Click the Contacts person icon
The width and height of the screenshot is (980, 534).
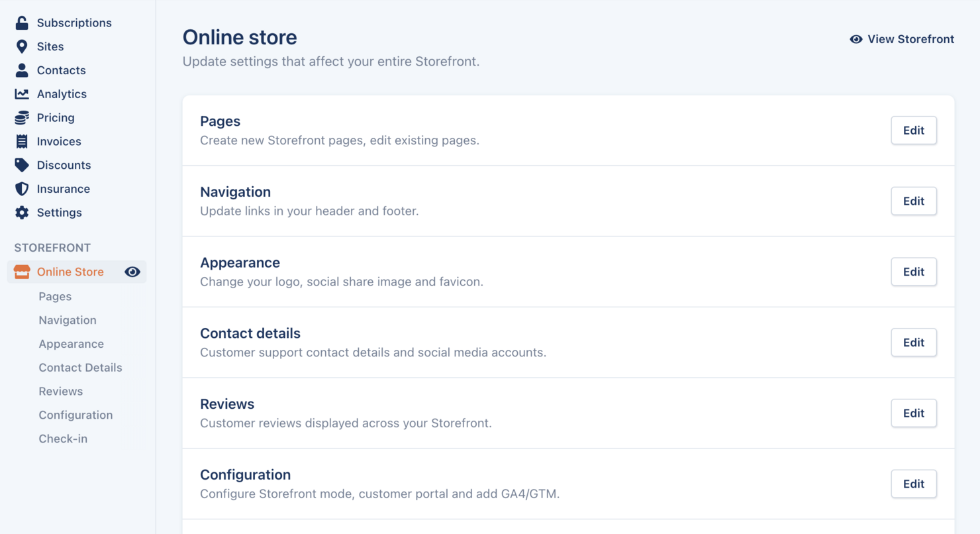22,70
